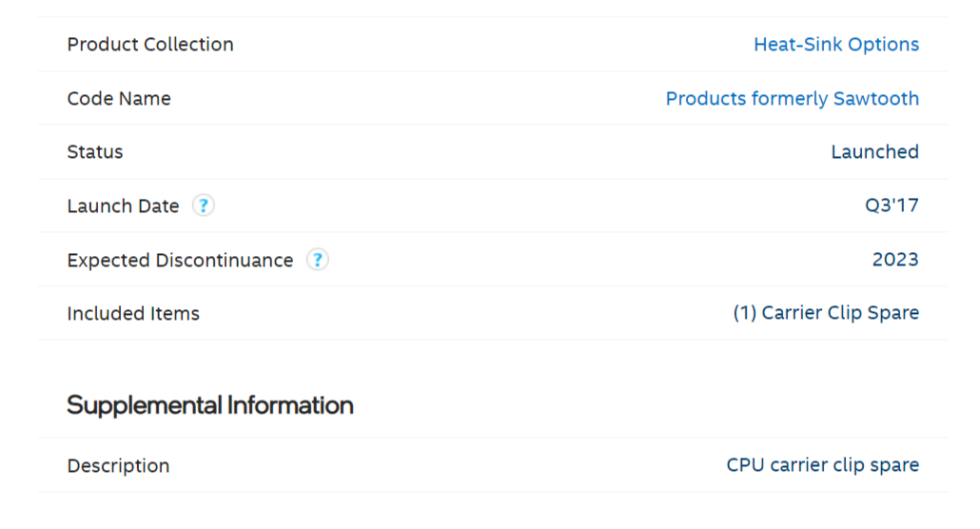Click the Code Name label
Image resolution: width=980 pixels, height=529 pixels.
click(x=119, y=99)
